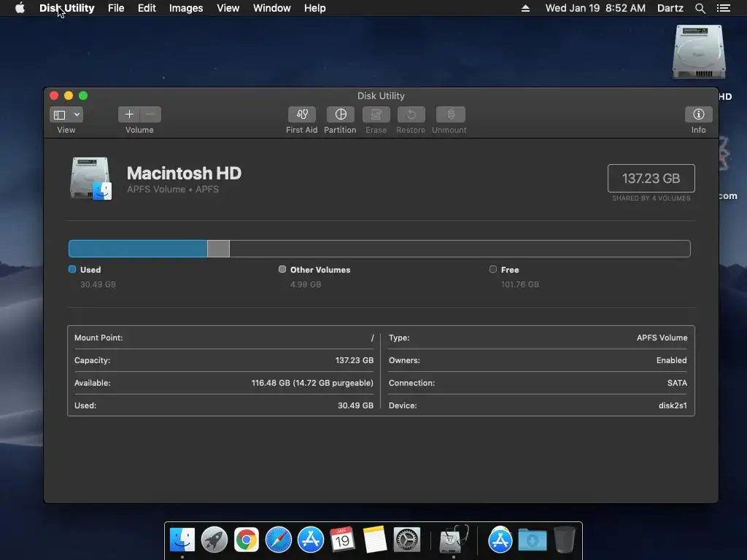Click the Used value 30.49 GB in table
Viewport: 747px width, 560px height.
tap(355, 405)
